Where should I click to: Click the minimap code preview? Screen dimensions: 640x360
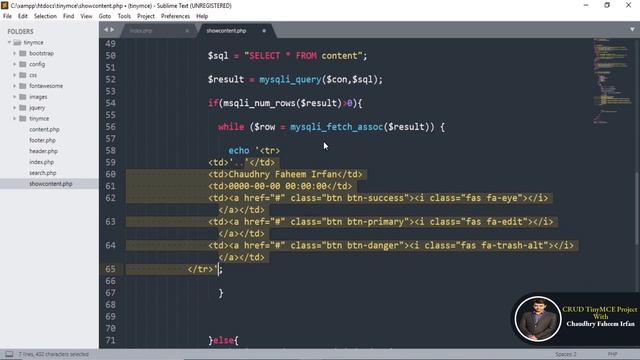pyautogui.click(x=612, y=82)
